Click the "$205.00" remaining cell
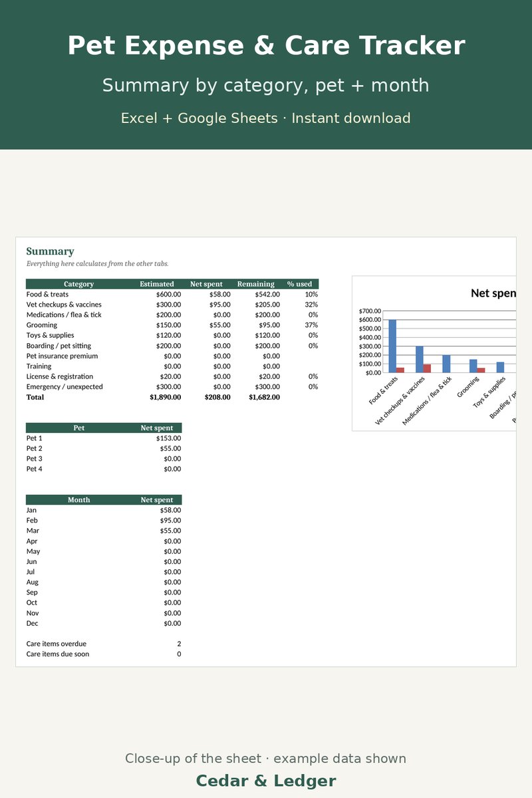The width and height of the screenshot is (532, 798). pos(267,305)
